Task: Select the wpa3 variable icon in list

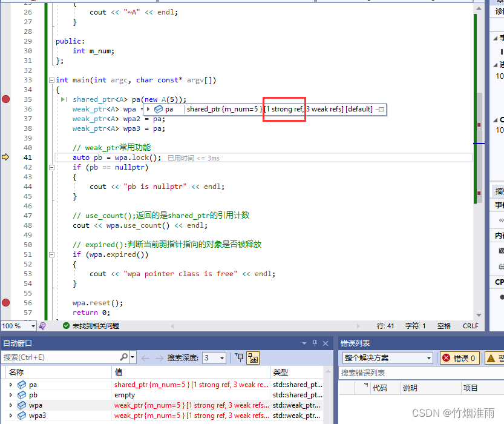Action: tap(22, 416)
